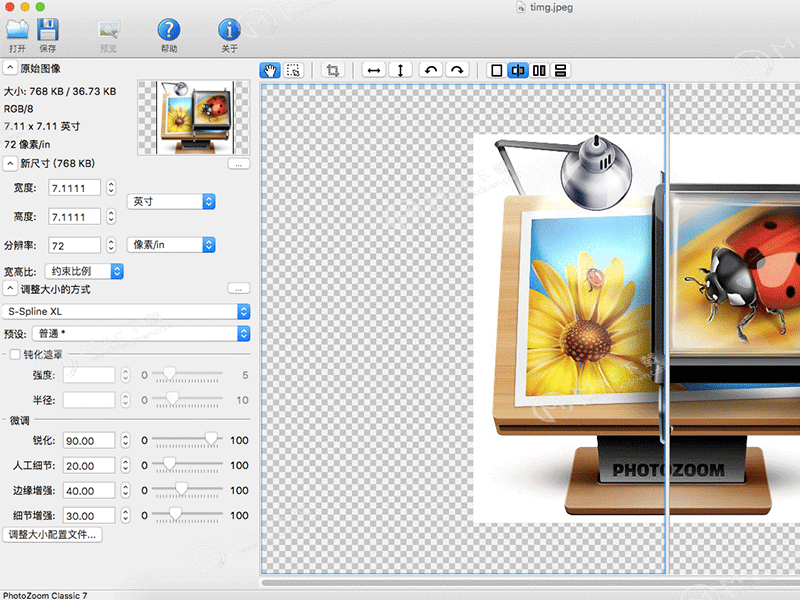This screenshot has width=800, height=600.
Task: Click the 半径 slider handle
Action: (x=172, y=398)
